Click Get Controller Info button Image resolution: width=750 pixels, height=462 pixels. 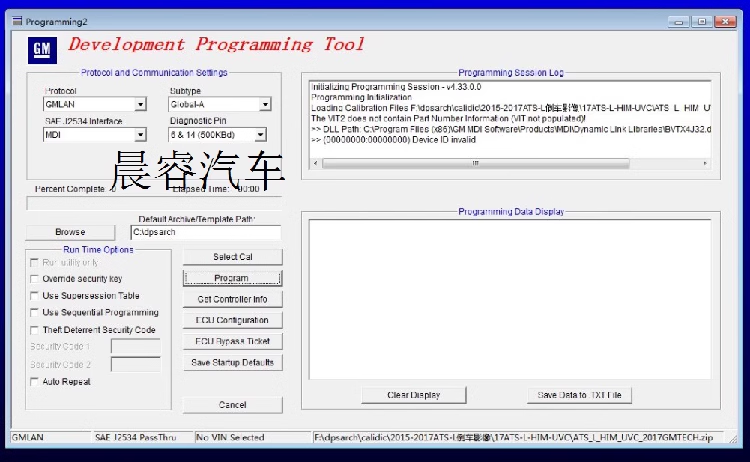pyautogui.click(x=232, y=299)
